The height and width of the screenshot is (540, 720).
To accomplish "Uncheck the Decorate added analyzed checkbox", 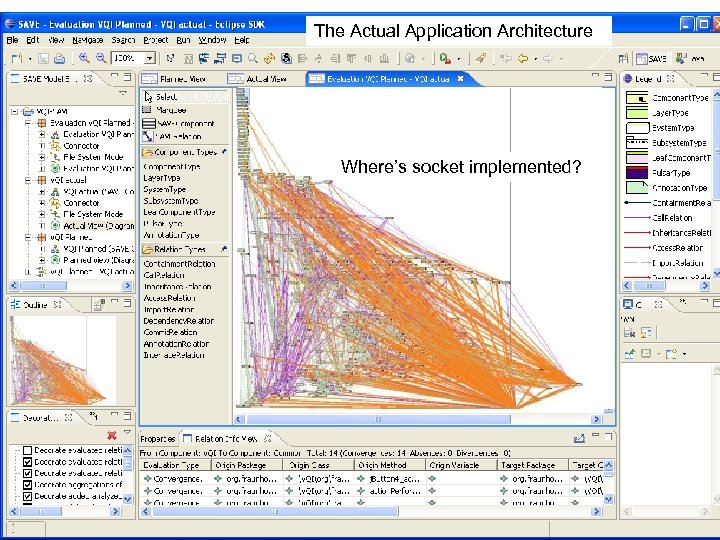I will [x=28, y=496].
